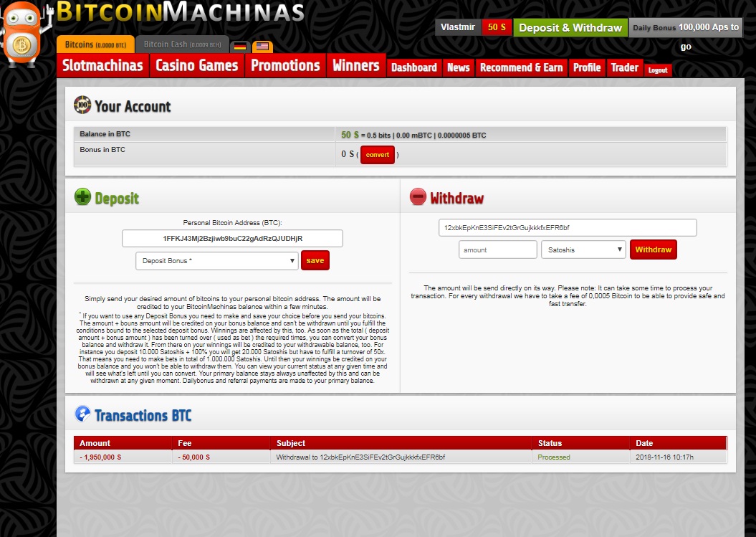756x537 pixels.
Task: Click the red minus Withdraw icon
Action: coord(418,197)
